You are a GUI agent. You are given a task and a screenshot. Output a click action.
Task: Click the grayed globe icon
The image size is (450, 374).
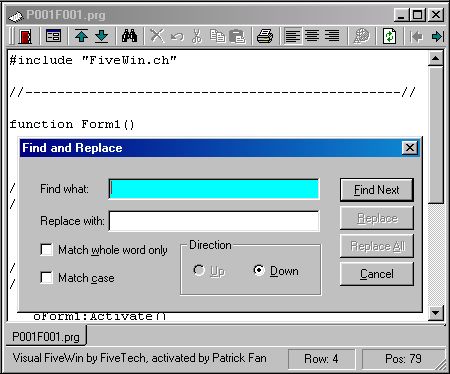pos(361,36)
